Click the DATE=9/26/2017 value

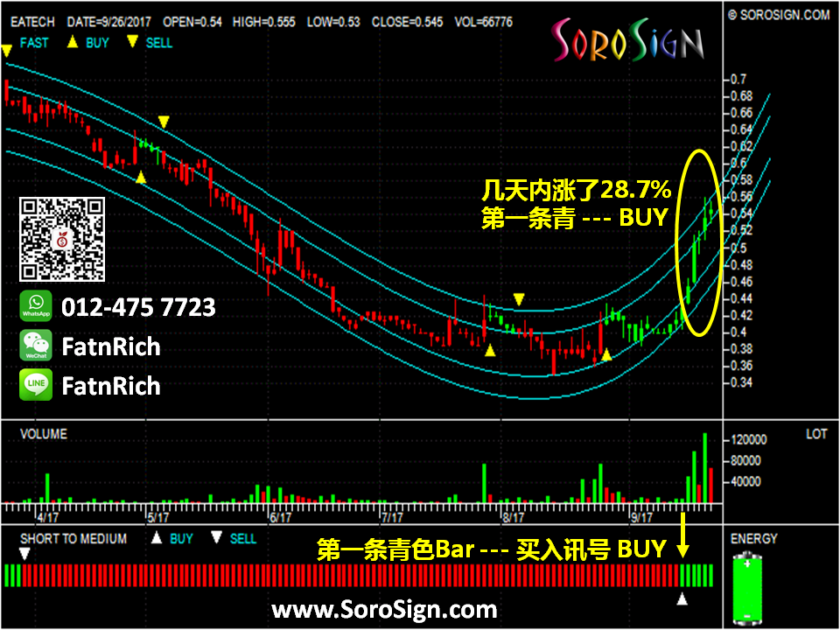[x=108, y=22]
